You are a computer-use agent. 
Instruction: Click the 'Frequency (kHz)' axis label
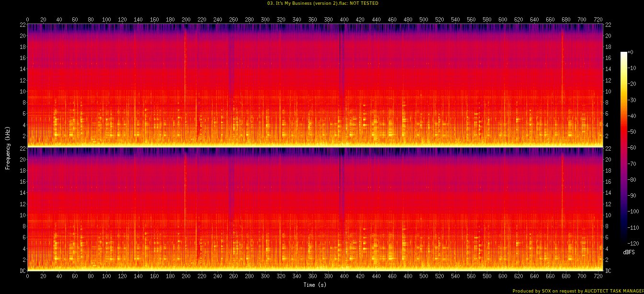(x=8, y=146)
